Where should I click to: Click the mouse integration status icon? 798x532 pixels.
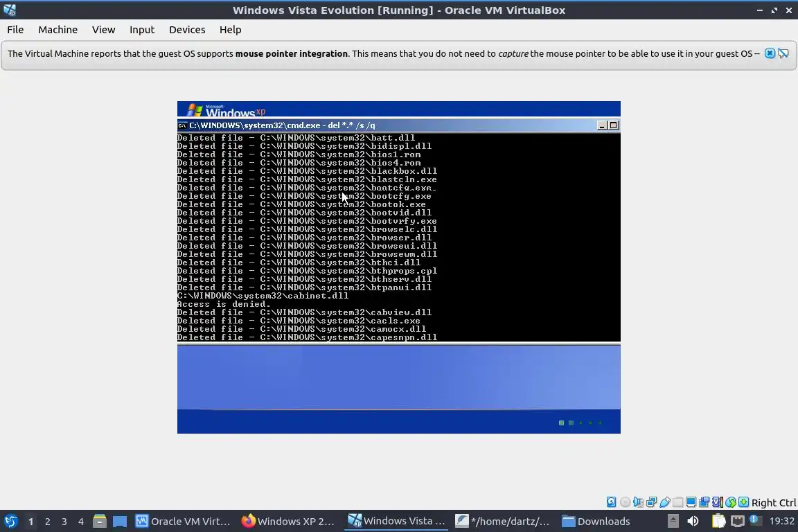[730, 502]
